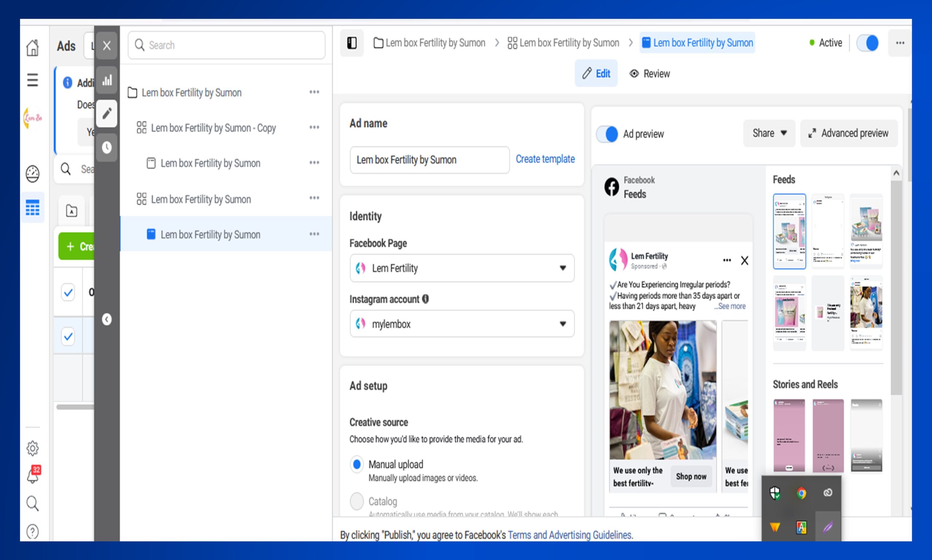Click the Search field in tree panel
The height and width of the screenshot is (560, 932).
226,45
